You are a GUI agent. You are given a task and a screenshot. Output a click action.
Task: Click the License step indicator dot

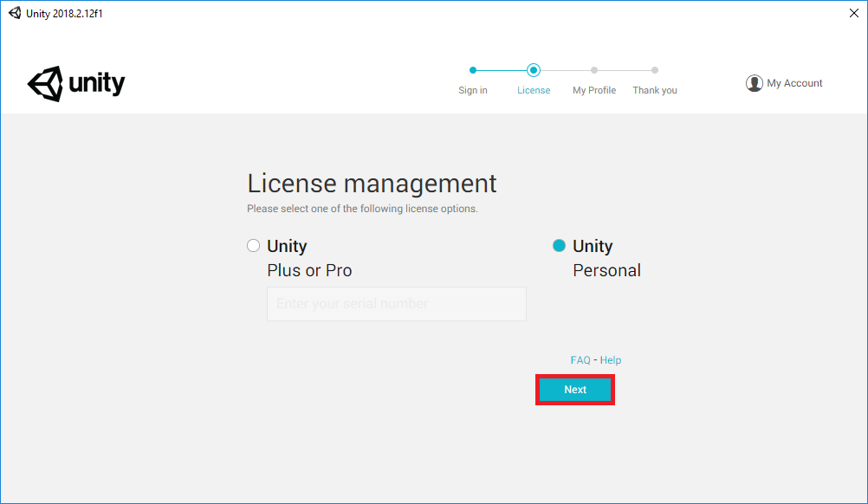(533, 70)
